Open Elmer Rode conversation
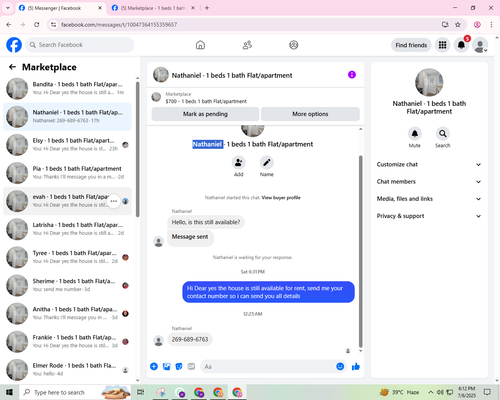 [67, 369]
